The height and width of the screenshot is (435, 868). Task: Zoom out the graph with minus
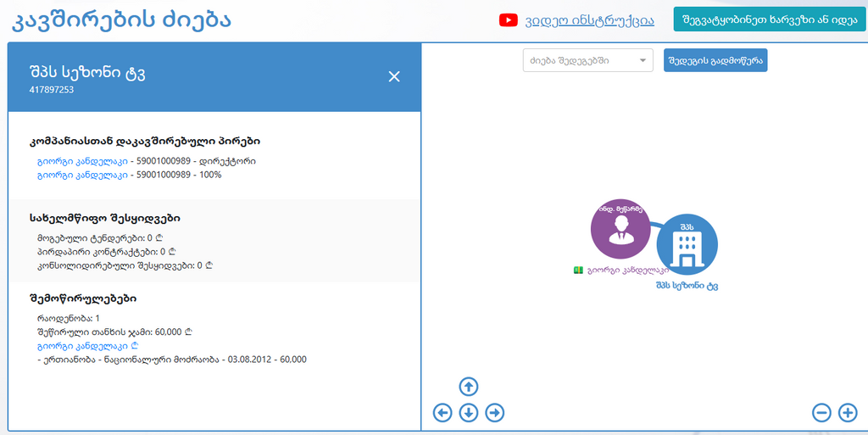[821, 412]
